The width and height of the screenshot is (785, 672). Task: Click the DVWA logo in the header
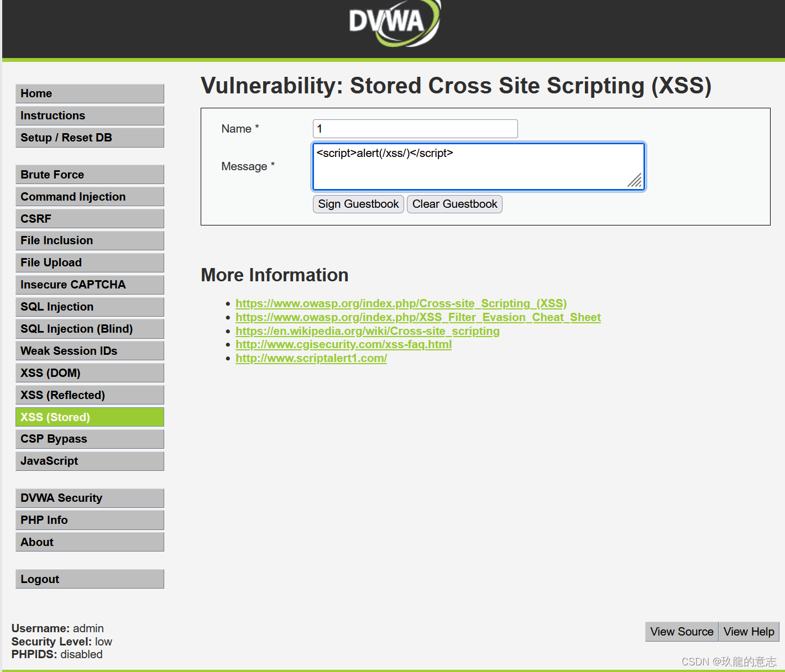click(x=395, y=23)
